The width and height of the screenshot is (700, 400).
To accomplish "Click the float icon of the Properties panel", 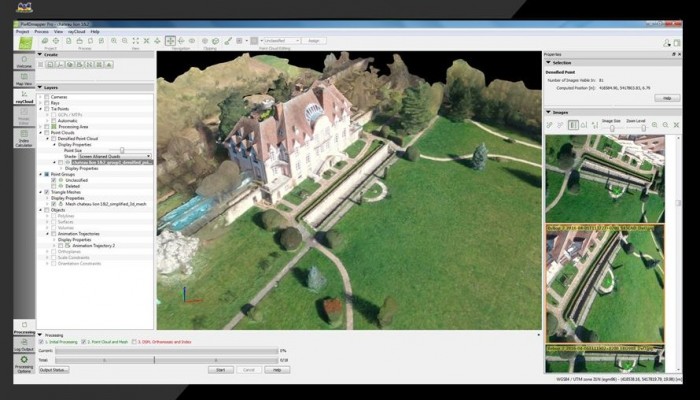I will point(674,54).
